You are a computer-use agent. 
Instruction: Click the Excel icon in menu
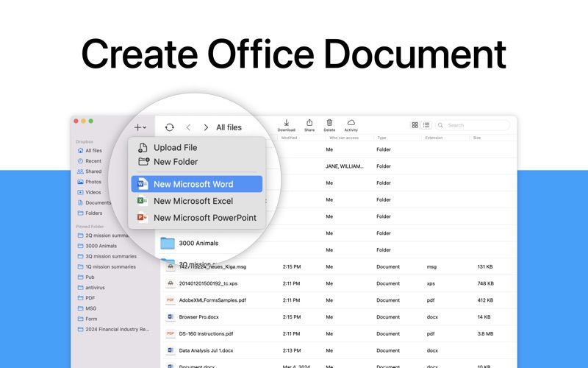(x=143, y=201)
